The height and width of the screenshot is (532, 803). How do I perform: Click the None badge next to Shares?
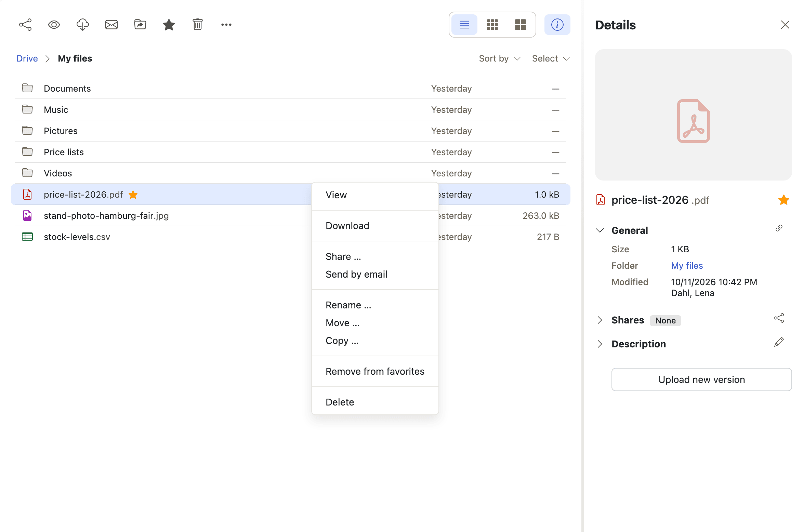[x=666, y=320]
